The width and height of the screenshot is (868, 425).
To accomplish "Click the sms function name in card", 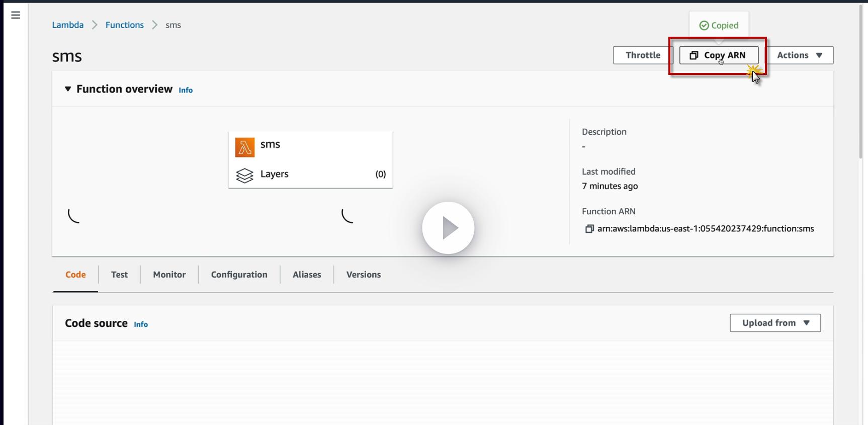I will [x=270, y=145].
